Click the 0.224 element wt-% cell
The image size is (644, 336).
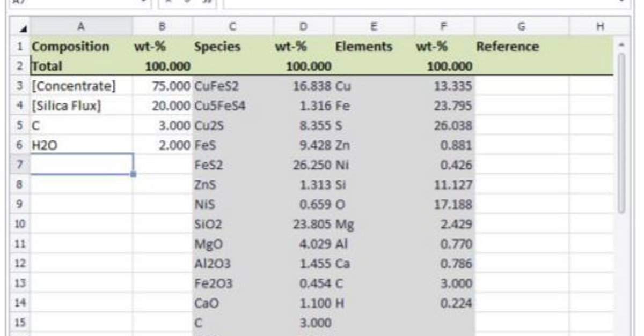[444, 303]
